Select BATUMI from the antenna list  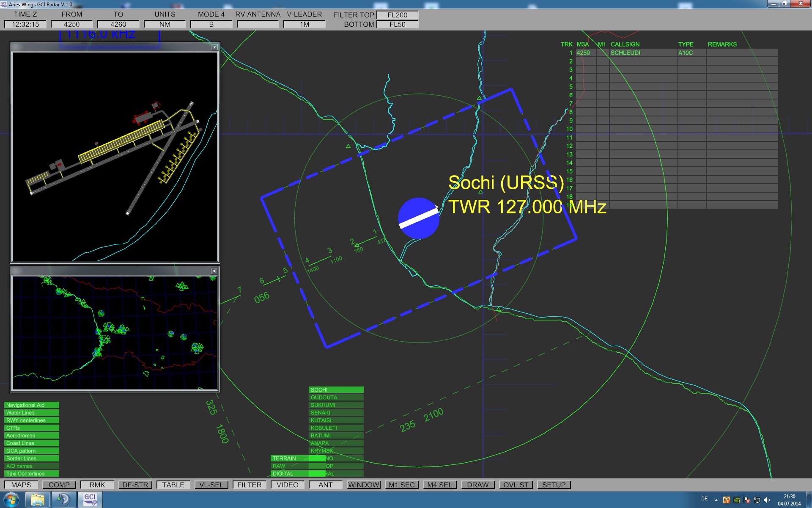[336, 436]
